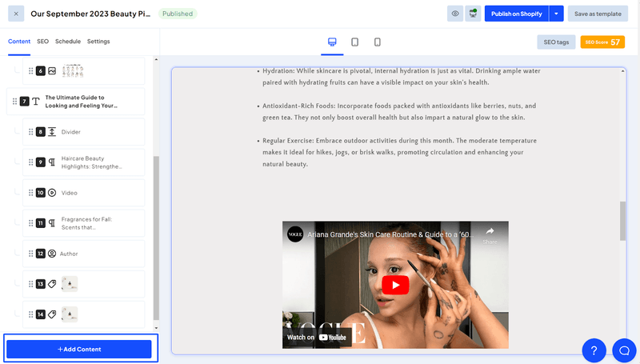Open the chat support bubble

(x=624, y=350)
